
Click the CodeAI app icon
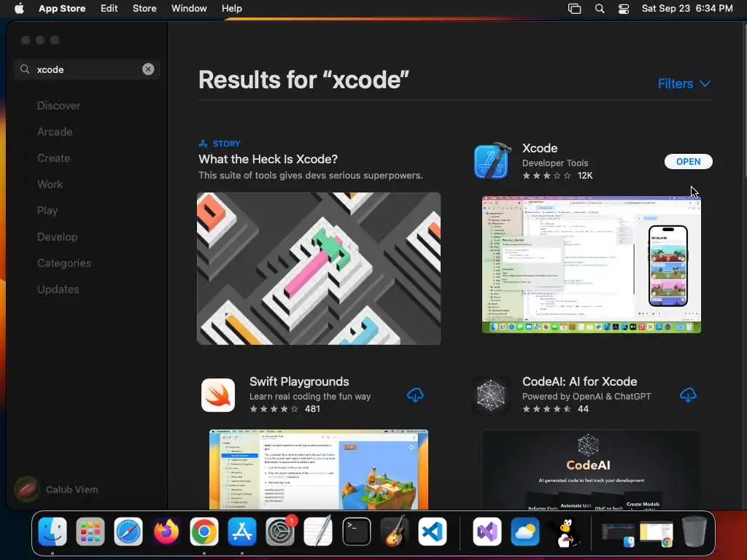(491, 394)
